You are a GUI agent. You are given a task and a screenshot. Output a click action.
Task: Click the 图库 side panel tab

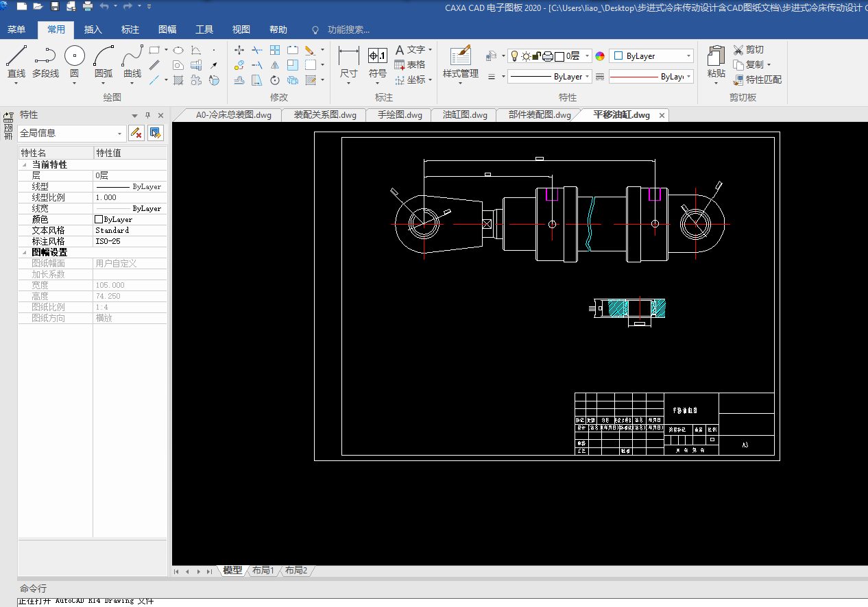(8, 127)
